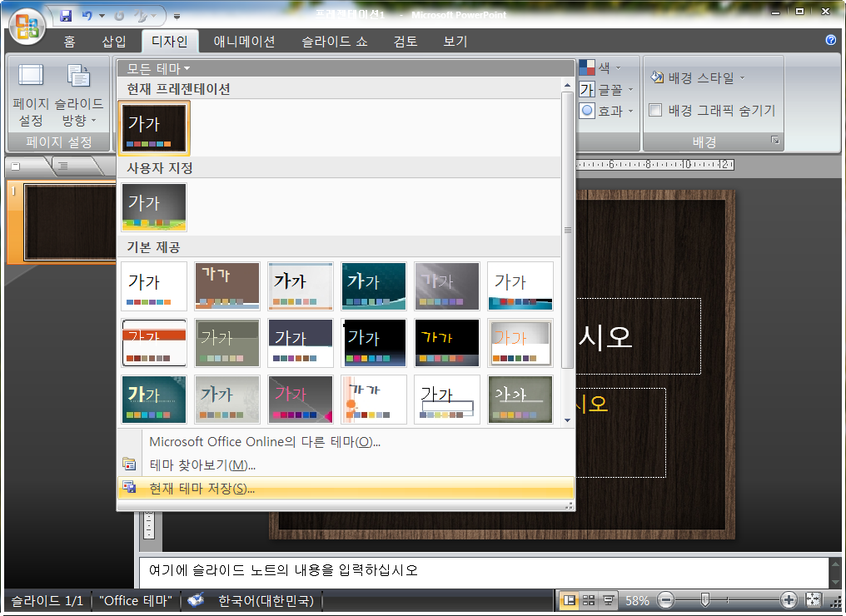The width and height of the screenshot is (846, 616).
Task: Open the 슬라이드 쇼 ribbon tab
Action: (335, 42)
